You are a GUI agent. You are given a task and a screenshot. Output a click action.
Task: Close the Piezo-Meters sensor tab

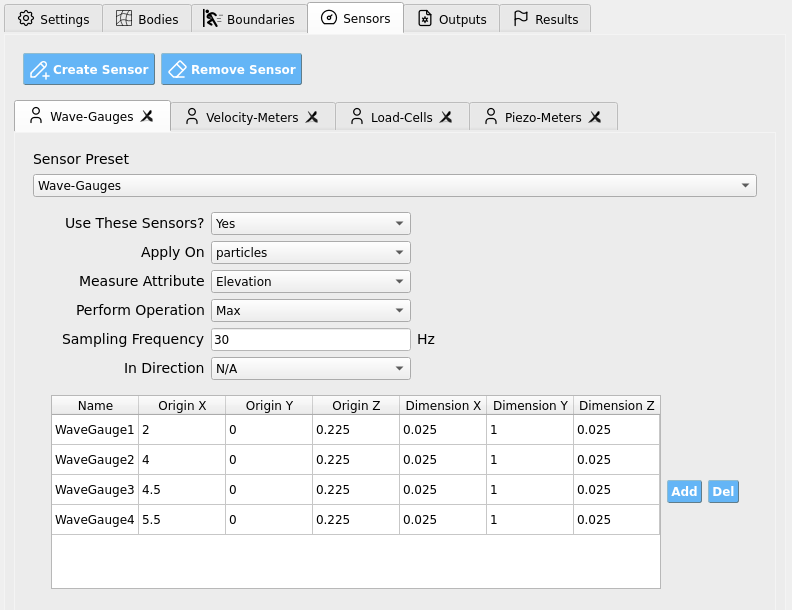[x=595, y=117]
